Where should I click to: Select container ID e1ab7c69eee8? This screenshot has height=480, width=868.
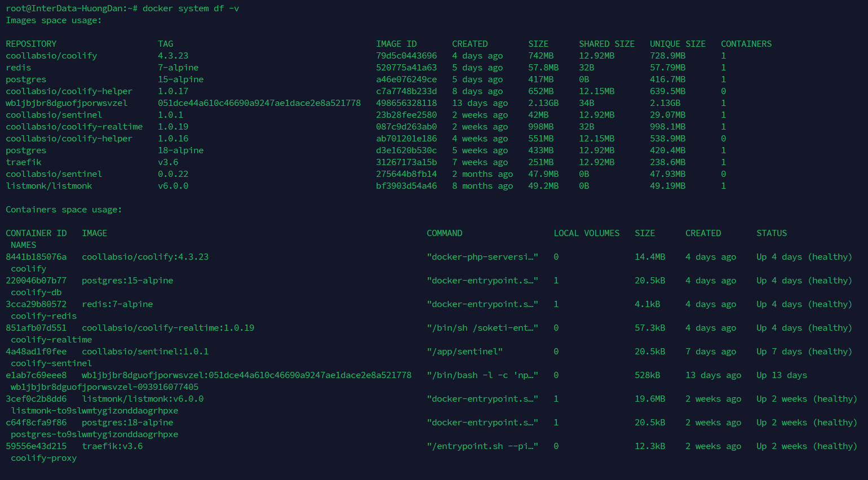click(x=36, y=375)
